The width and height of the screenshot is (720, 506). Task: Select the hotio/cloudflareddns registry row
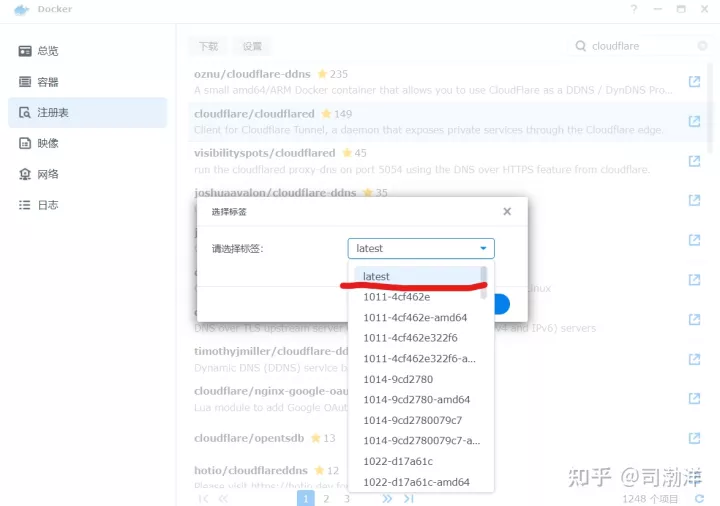(448, 473)
